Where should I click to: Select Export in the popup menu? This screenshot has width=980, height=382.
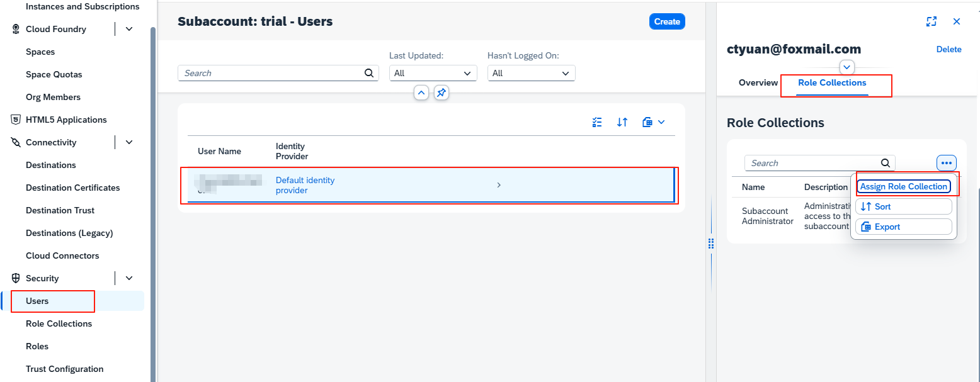(x=903, y=227)
